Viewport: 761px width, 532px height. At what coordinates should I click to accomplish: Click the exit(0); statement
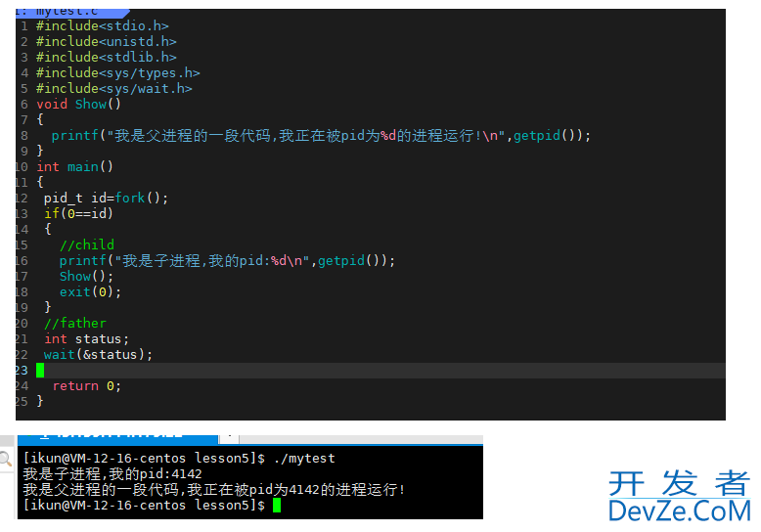tap(90, 291)
